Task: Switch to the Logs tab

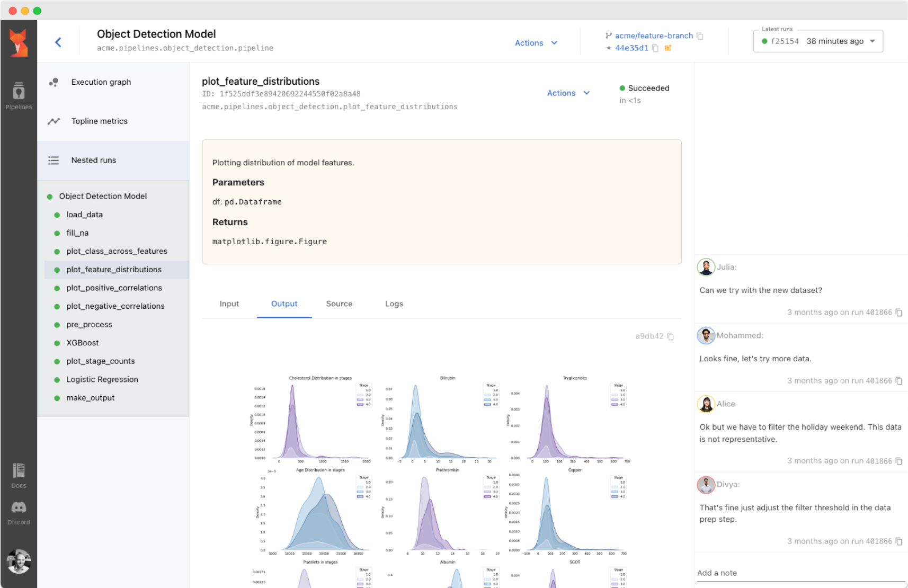Action: [x=394, y=304]
